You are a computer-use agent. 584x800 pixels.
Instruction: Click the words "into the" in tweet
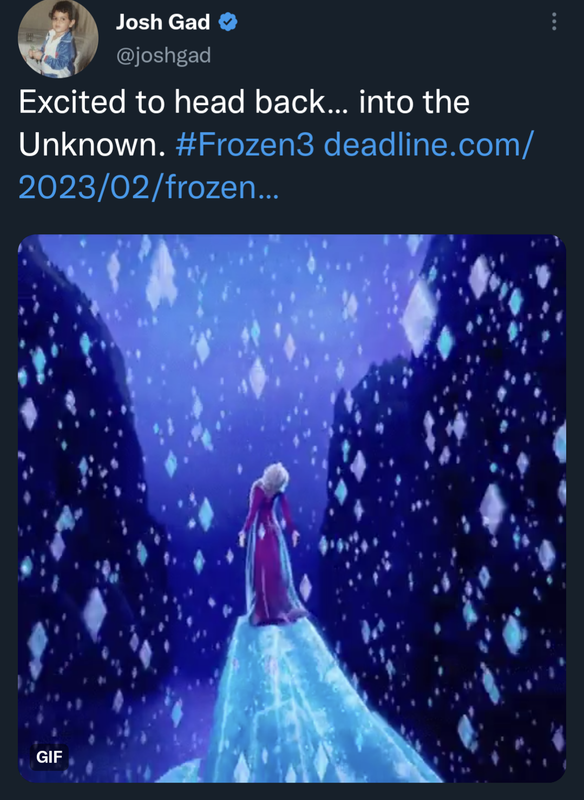414,102
